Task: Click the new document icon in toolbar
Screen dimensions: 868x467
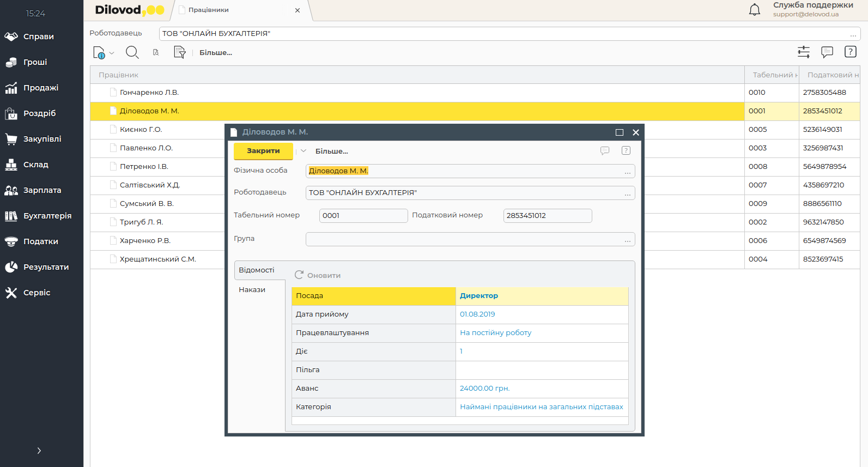Action: tap(99, 53)
